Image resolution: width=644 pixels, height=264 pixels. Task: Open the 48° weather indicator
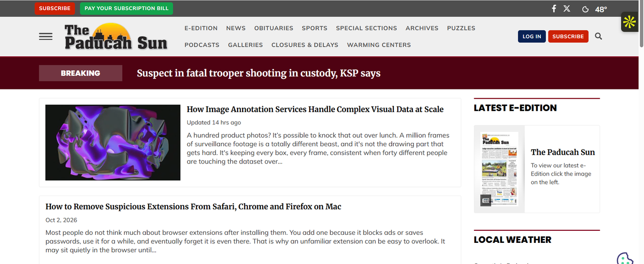click(x=595, y=9)
